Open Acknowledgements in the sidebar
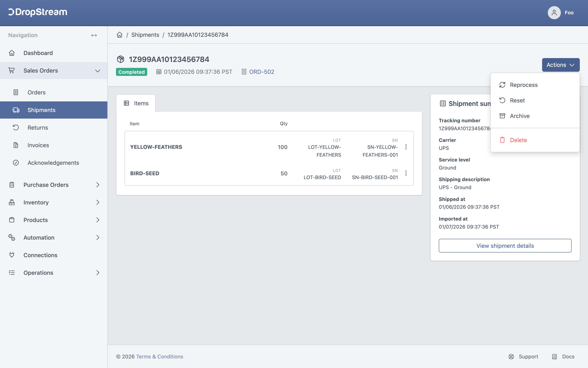 point(54,163)
